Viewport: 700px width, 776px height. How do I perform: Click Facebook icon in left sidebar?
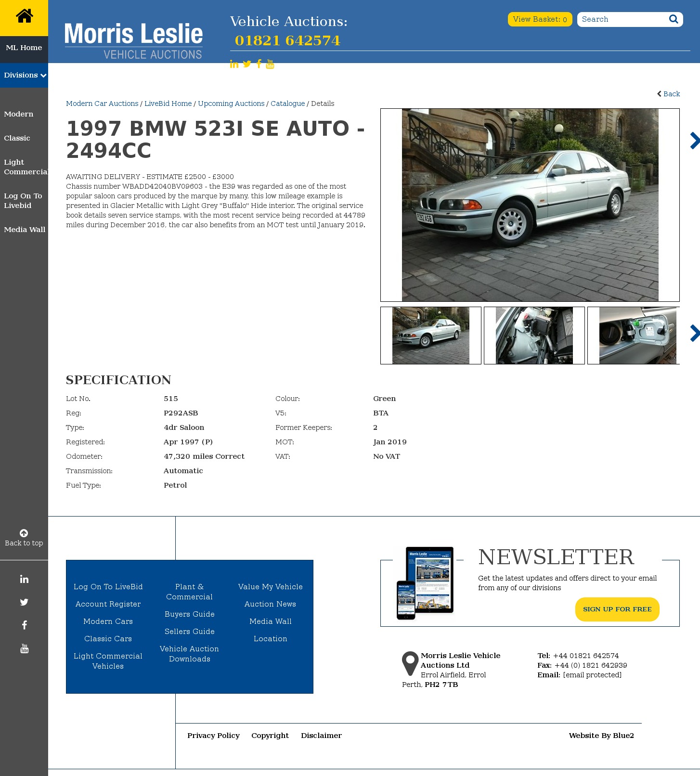[x=24, y=625]
